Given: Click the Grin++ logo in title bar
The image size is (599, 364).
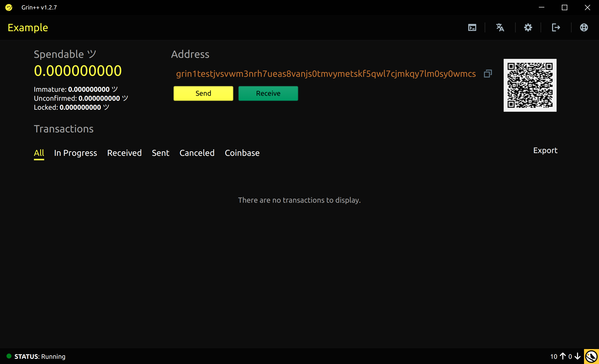Looking at the screenshot, I should click(x=9, y=7).
